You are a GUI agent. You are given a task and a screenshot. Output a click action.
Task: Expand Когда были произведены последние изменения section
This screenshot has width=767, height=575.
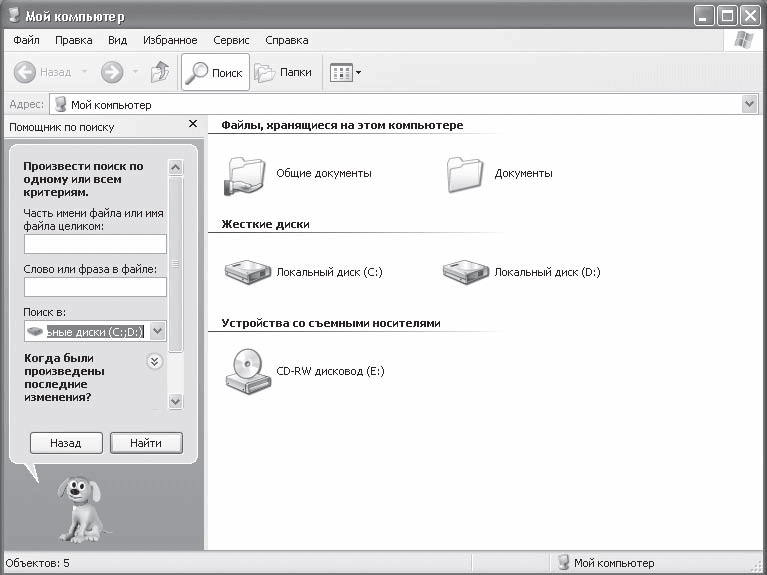155,362
